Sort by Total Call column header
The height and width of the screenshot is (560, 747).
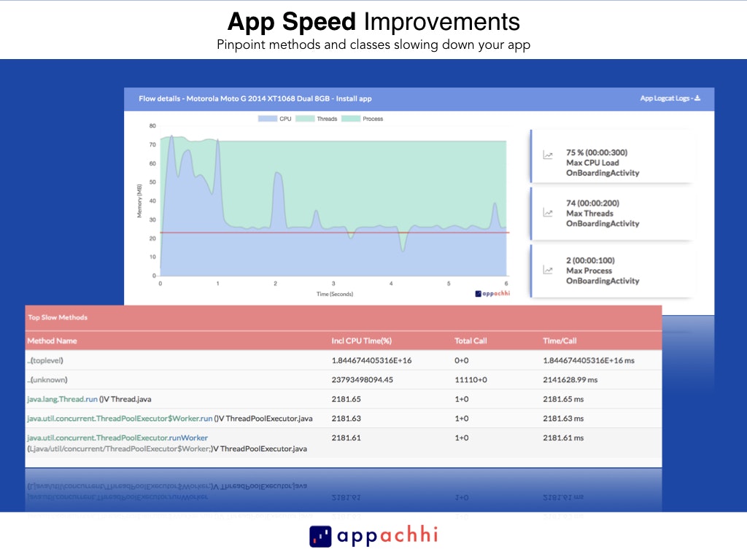tap(471, 341)
